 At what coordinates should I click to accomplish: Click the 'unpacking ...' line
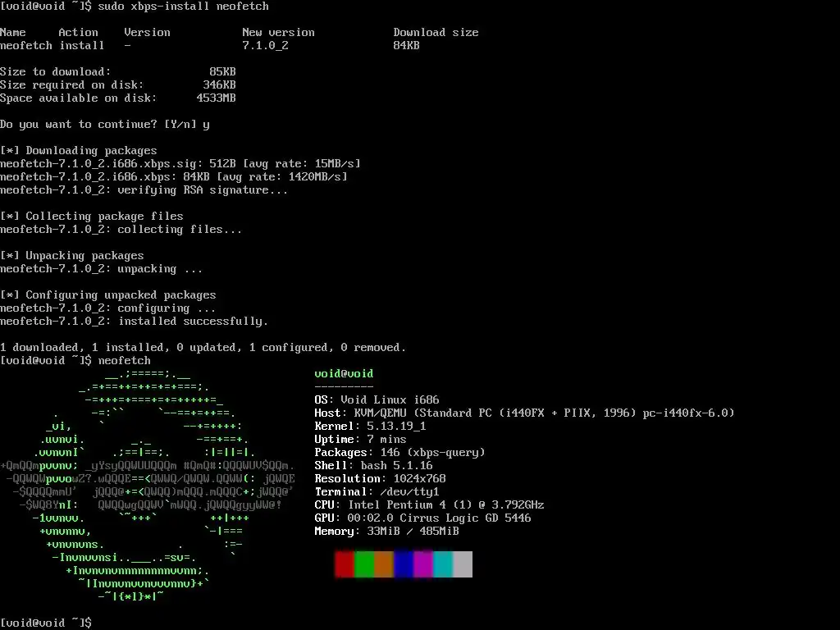pos(101,268)
